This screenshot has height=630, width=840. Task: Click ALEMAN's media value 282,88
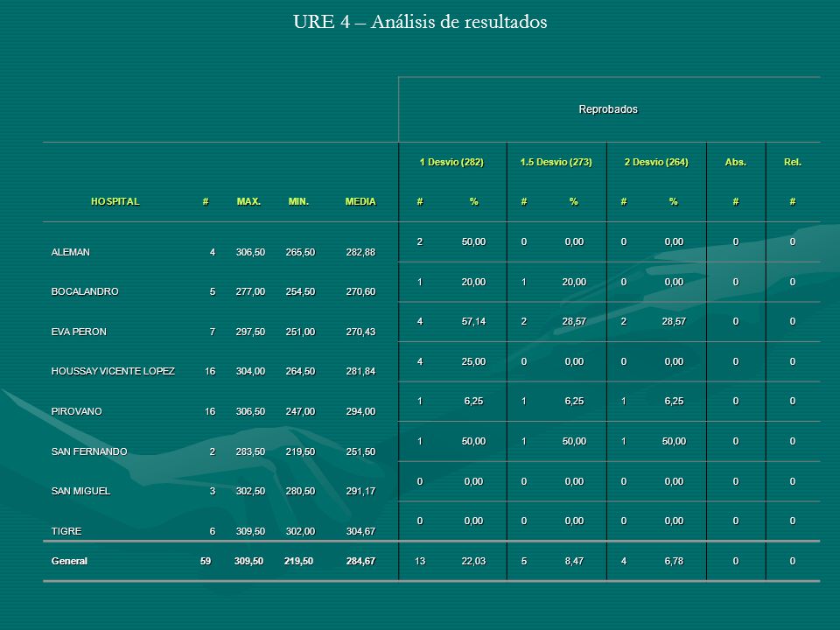[360, 252]
